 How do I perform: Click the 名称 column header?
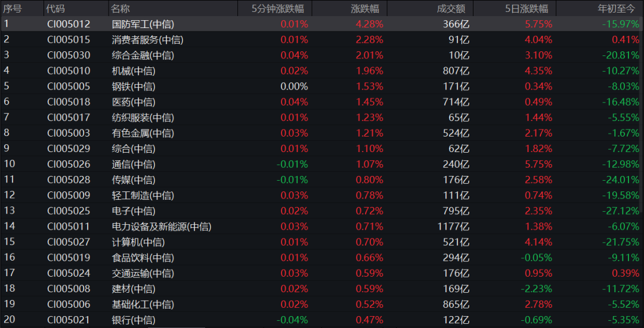pos(120,8)
